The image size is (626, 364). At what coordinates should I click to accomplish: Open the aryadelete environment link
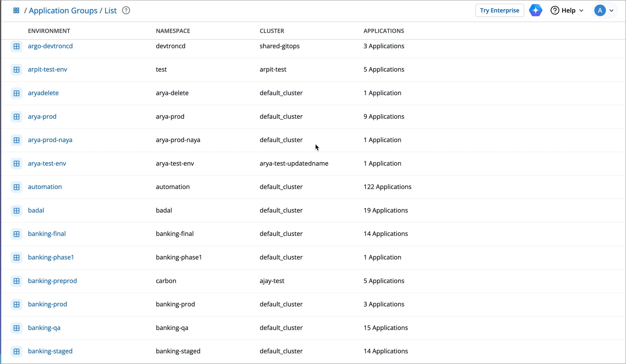(x=43, y=93)
